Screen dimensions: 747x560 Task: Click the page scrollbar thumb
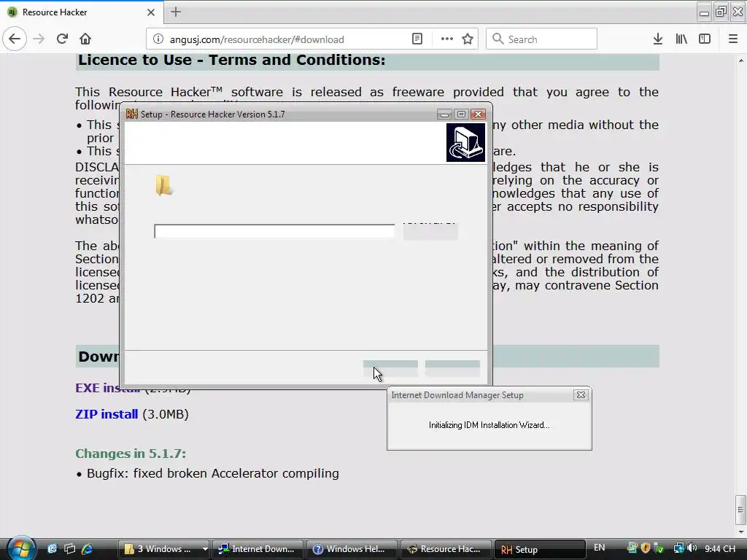pos(740,510)
